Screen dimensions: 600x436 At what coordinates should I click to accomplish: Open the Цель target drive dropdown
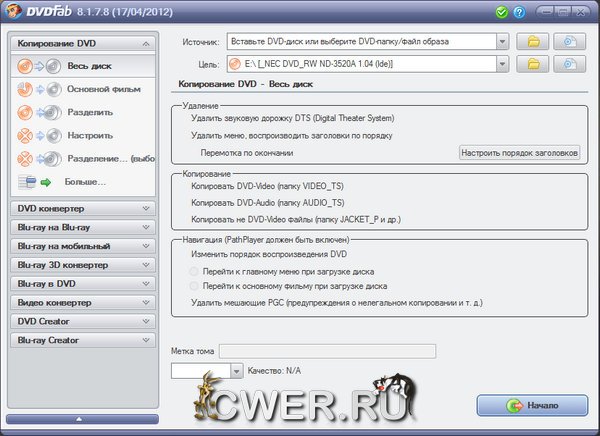(501, 65)
